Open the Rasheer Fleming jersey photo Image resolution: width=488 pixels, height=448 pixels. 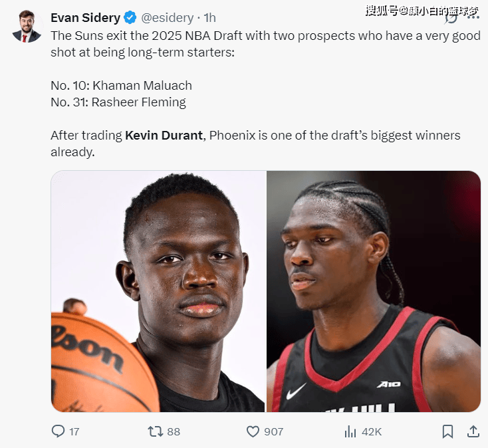[374, 291]
